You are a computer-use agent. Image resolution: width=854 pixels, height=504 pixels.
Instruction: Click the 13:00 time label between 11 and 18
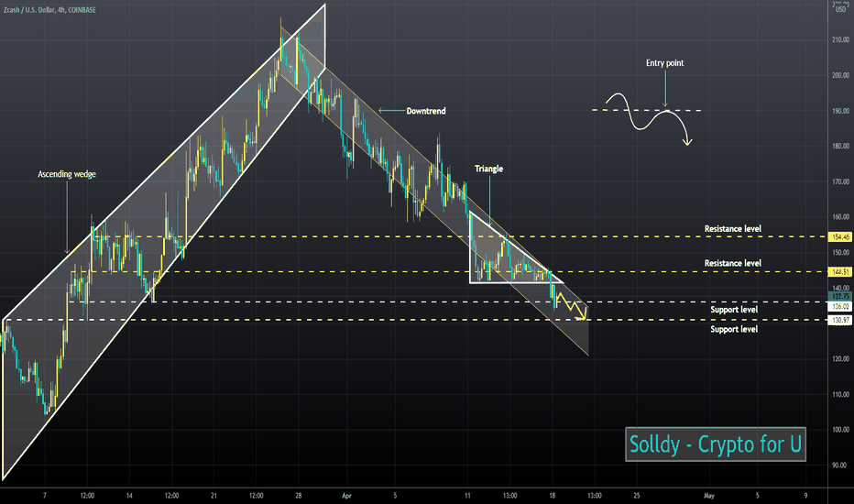[509, 496]
